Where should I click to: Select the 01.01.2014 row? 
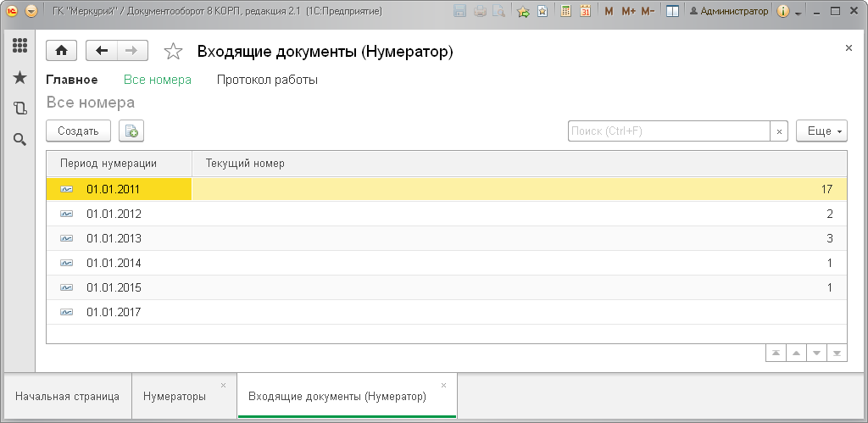coord(447,263)
